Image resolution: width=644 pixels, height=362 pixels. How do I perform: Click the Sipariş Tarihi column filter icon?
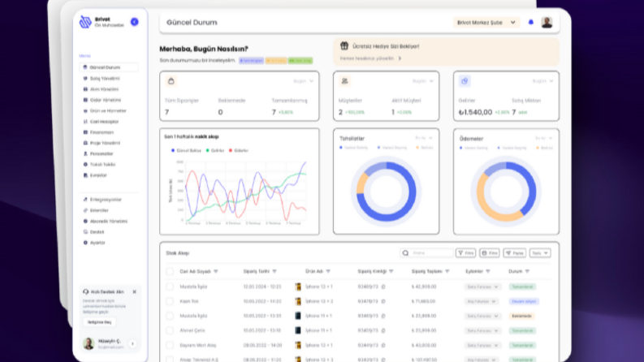click(274, 271)
